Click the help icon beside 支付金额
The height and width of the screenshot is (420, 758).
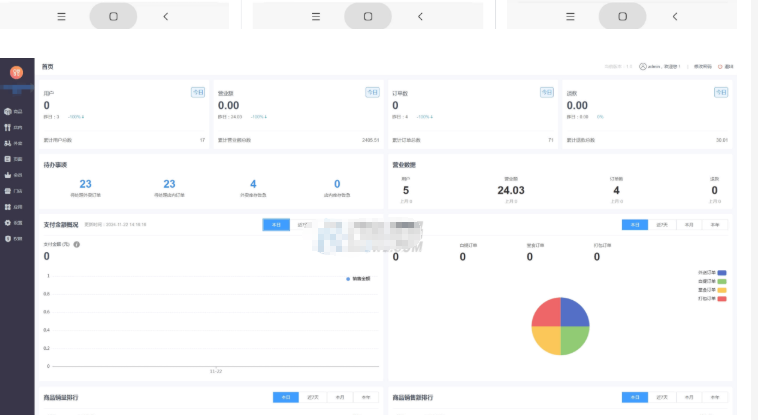click(x=77, y=244)
